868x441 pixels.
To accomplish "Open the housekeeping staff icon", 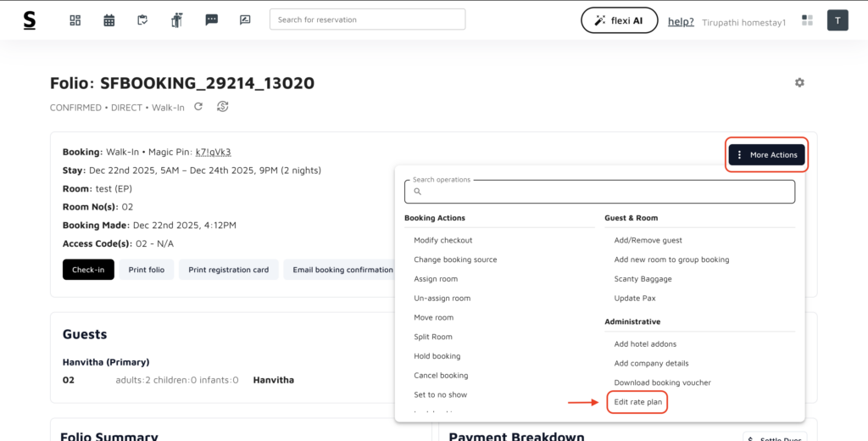I will pyautogui.click(x=177, y=20).
